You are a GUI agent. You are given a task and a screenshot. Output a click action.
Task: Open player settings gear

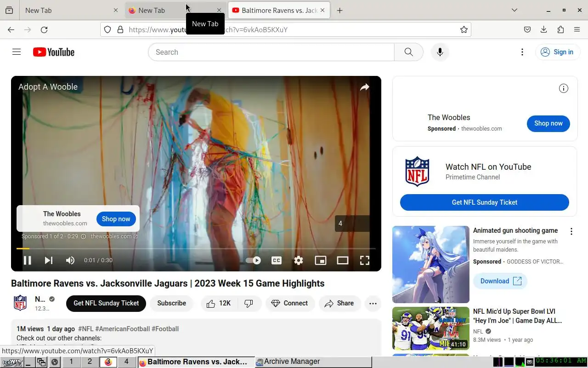point(299,260)
